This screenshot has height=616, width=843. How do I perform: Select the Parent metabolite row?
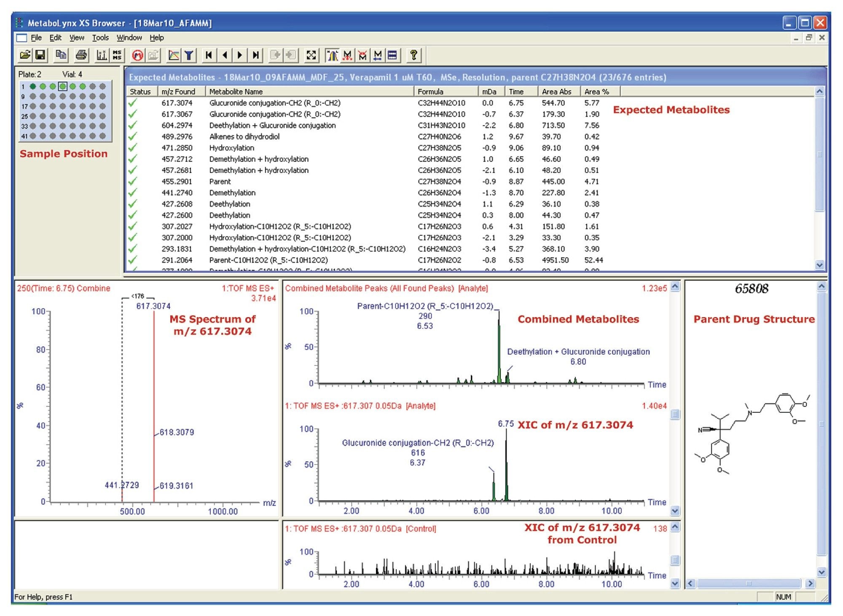coord(470,182)
